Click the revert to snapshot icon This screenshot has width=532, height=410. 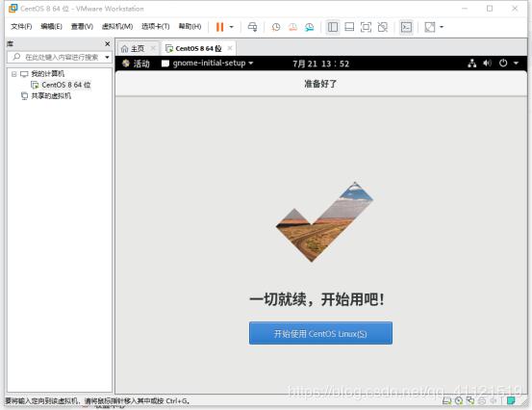[292, 27]
